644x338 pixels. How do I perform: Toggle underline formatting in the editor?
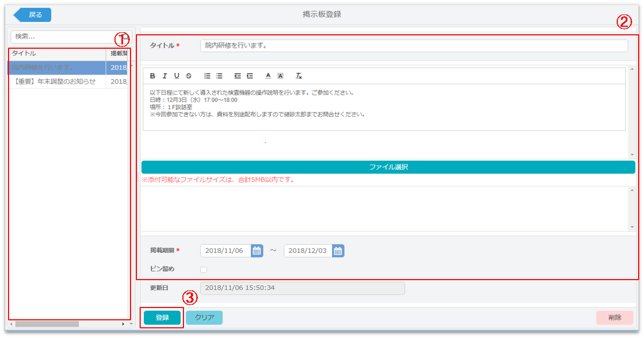pos(177,76)
